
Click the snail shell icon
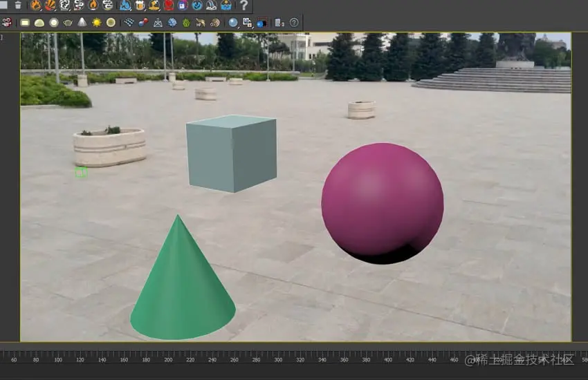(215, 23)
